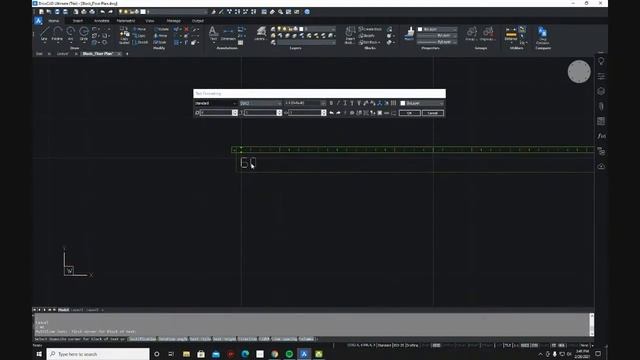The width and height of the screenshot is (640, 360).
Task: Open the lightbulb tips panel on right sidebar
Action: pyautogui.click(x=601, y=61)
